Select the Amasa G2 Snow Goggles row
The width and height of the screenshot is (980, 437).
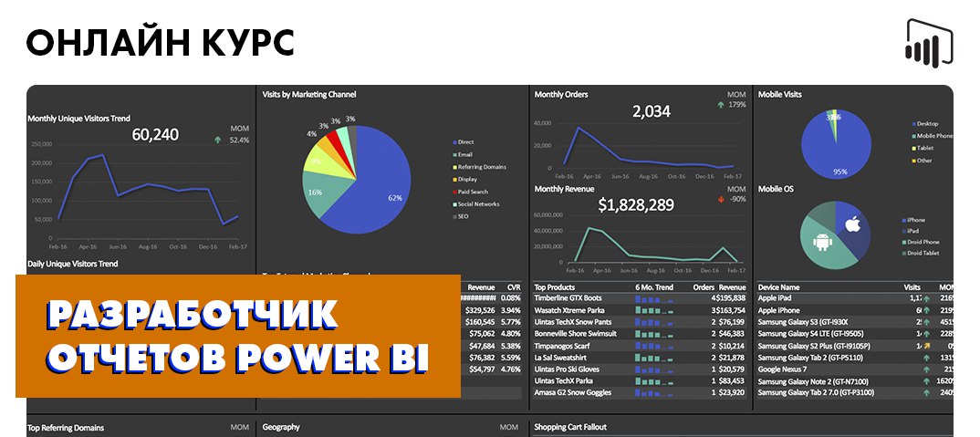(x=640, y=392)
